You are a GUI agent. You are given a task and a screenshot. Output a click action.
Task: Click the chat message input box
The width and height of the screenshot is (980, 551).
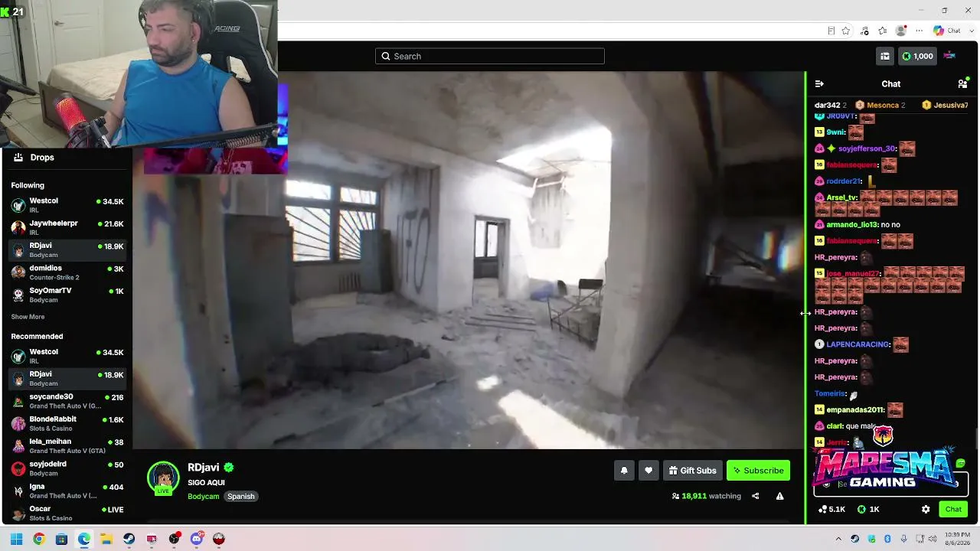(x=891, y=484)
